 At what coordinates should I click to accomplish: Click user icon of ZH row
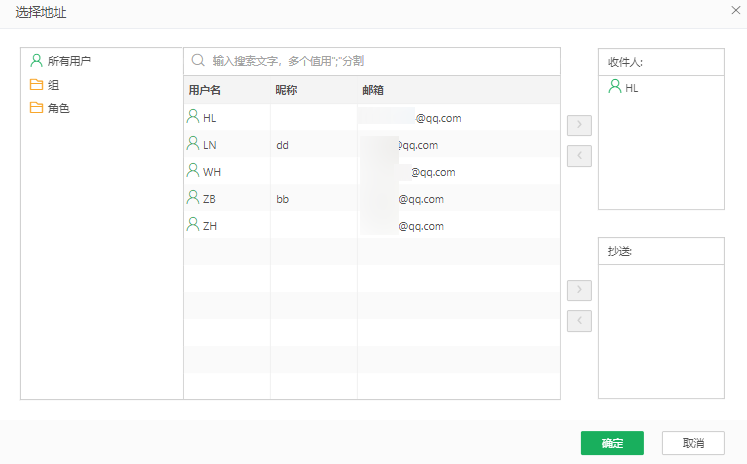pos(193,225)
